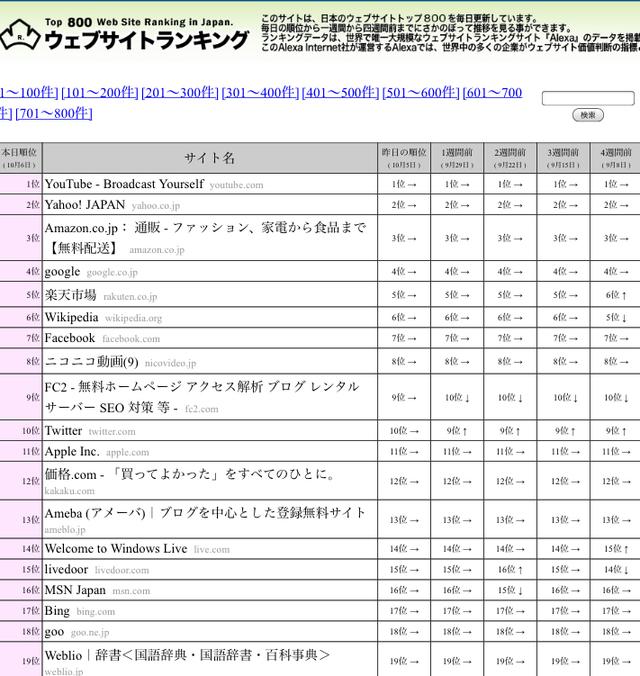The height and width of the screenshot is (676, 640).
Task: Click the ニコニコ動画(9) site name
Action: coord(91,362)
